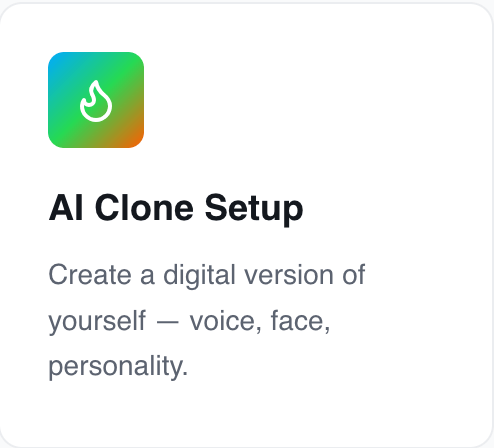The height and width of the screenshot is (448, 494).
Task: Click the 'yourself — voice, face,' line
Action: pyautogui.click(x=189, y=321)
